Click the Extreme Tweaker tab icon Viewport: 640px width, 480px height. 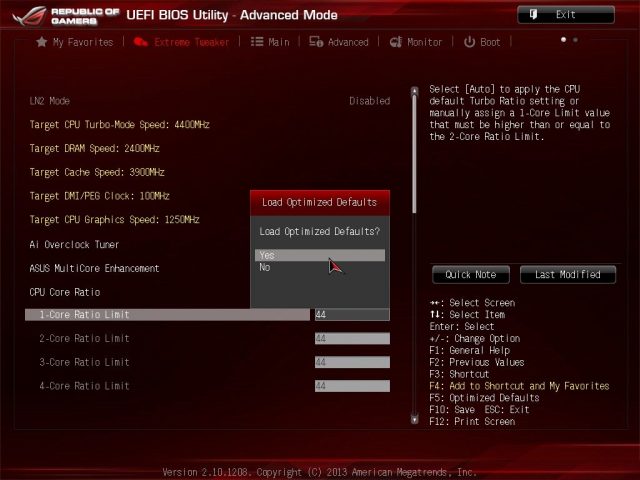tap(140, 42)
